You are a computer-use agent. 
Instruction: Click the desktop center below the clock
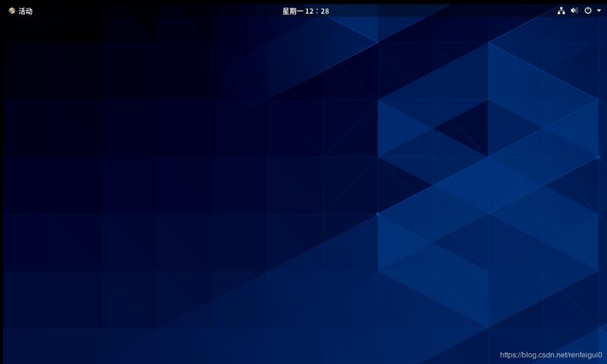[303, 182]
